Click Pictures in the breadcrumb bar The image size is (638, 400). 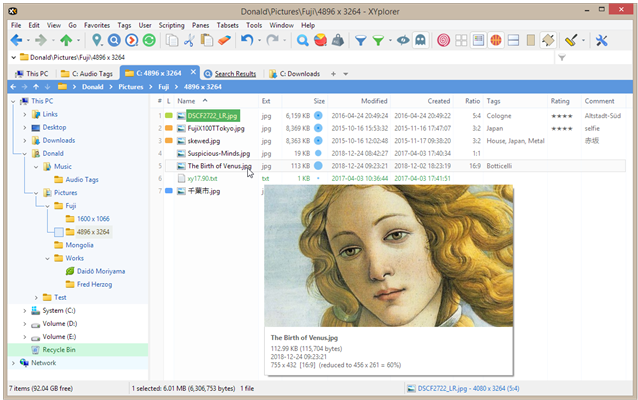point(131,87)
